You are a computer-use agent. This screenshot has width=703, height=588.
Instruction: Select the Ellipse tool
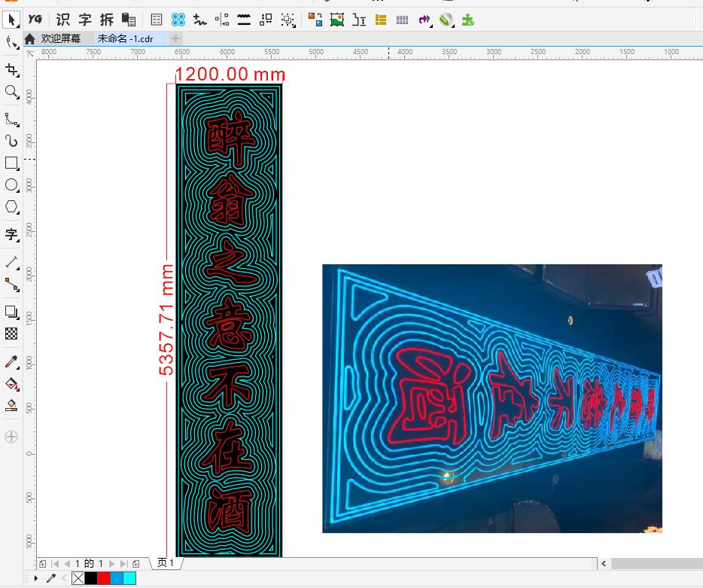[x=11, y=184]
